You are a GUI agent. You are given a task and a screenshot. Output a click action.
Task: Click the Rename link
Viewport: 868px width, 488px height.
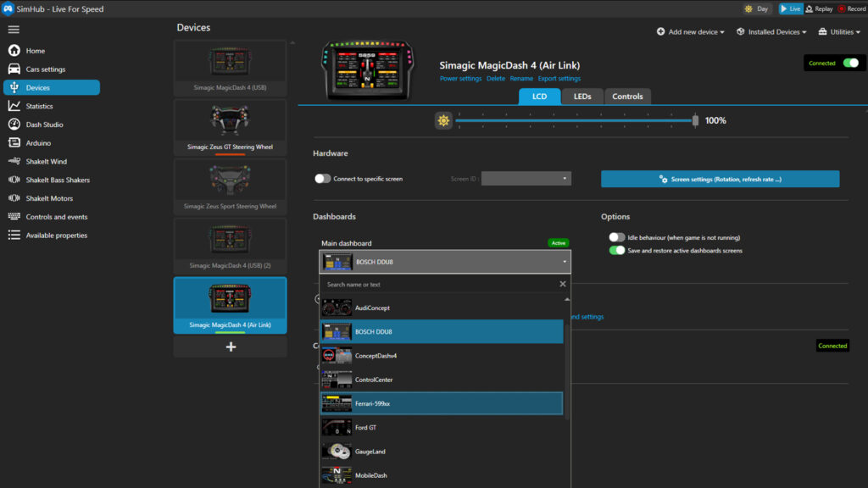point(521,79)
